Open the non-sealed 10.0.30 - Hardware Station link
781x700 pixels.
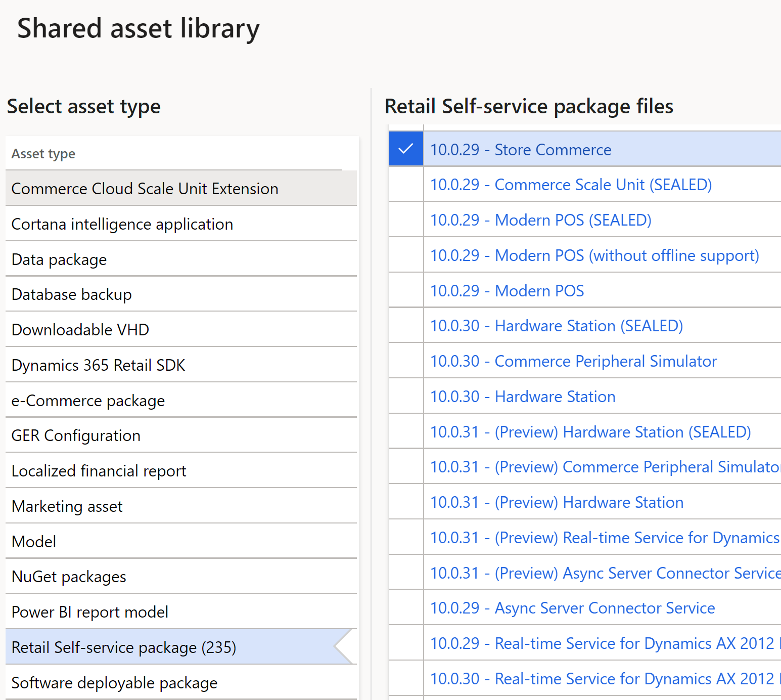coord(523,397)
